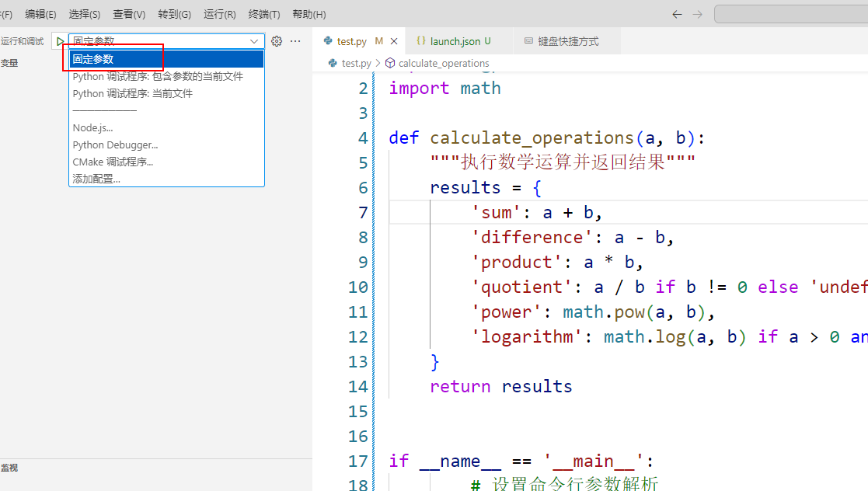Open the 查看(V) menu

coord(129,15)
